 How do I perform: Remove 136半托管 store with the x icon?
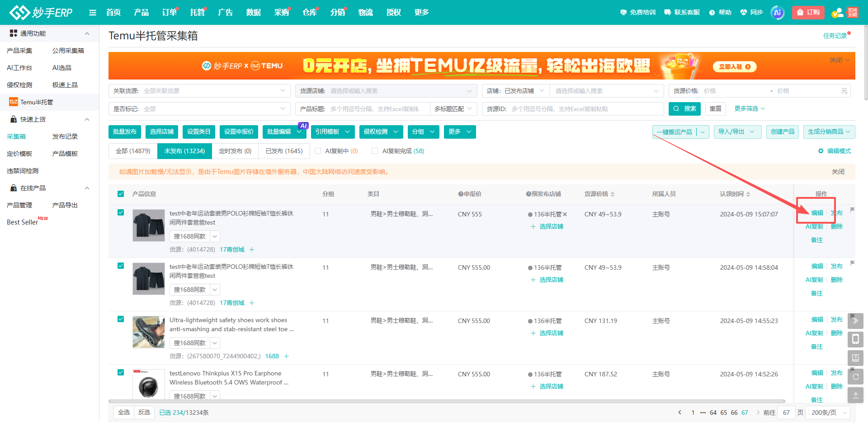[x=565, y=214]
